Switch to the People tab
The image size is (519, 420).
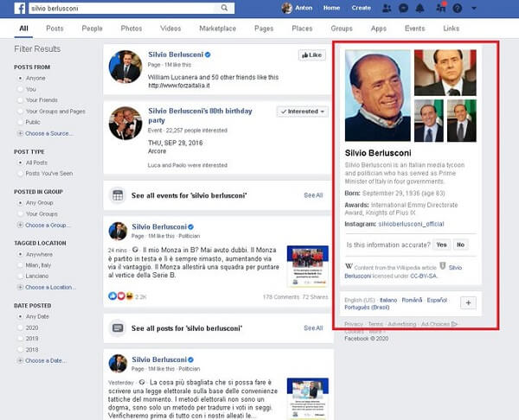[92, 29]
